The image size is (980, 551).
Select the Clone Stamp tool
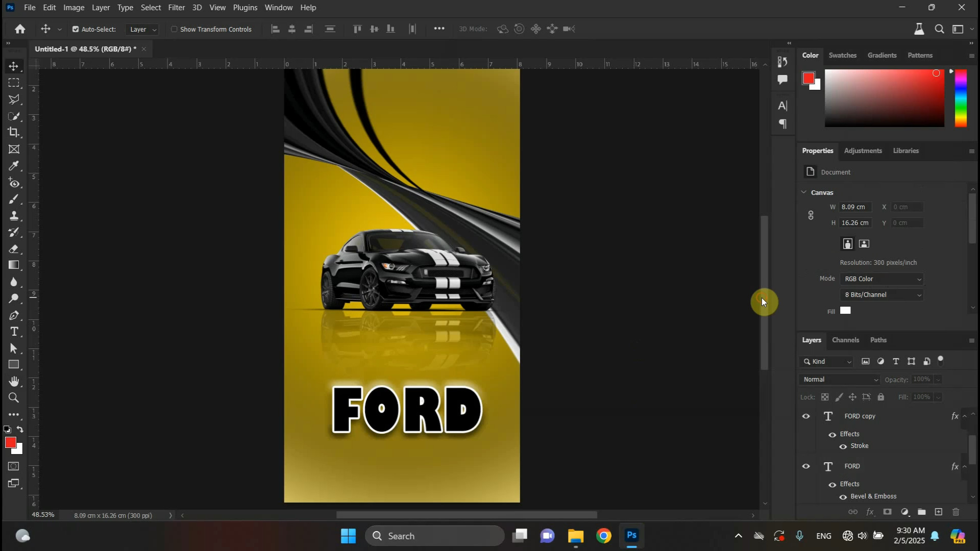14,216
